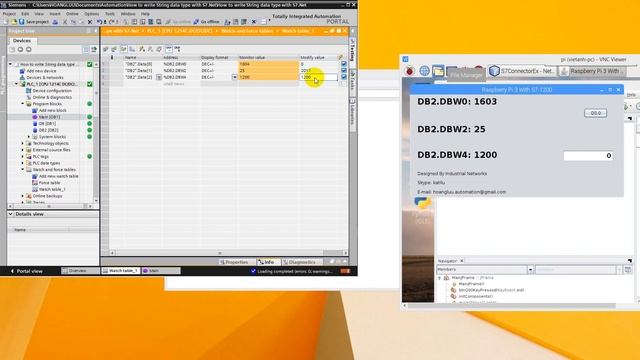The image size is (640, 360).
Task: Click the undo arrow icon
Action: click(99, 22)
